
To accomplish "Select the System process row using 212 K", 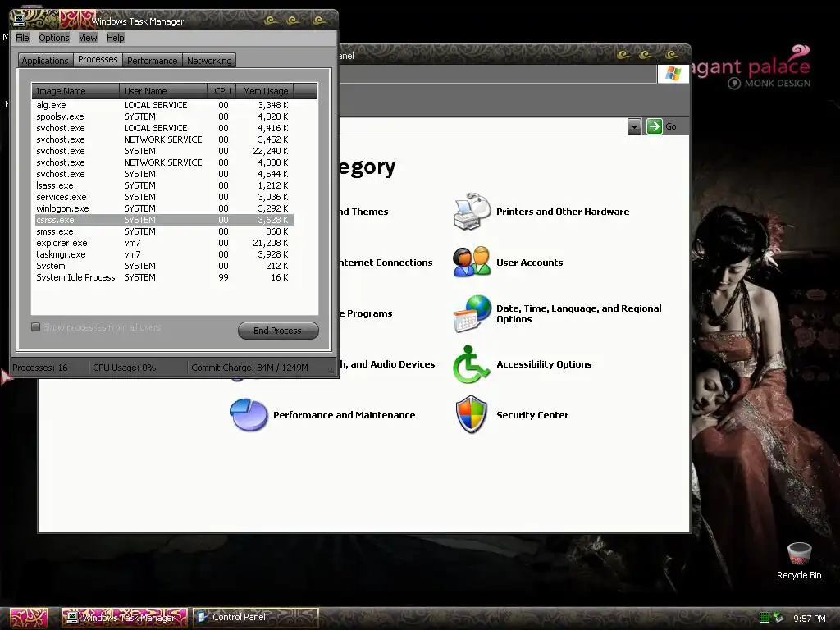I will tap(163, 266).
